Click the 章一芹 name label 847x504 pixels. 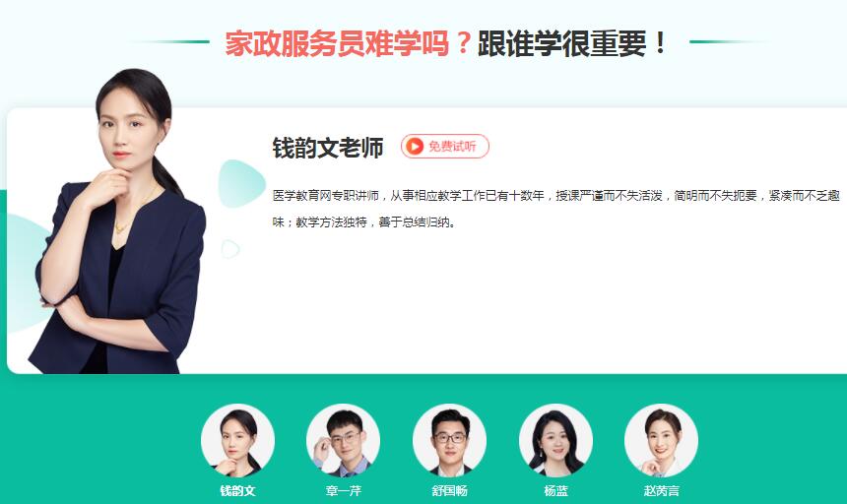pyautogui.click(x=343, y=490)
